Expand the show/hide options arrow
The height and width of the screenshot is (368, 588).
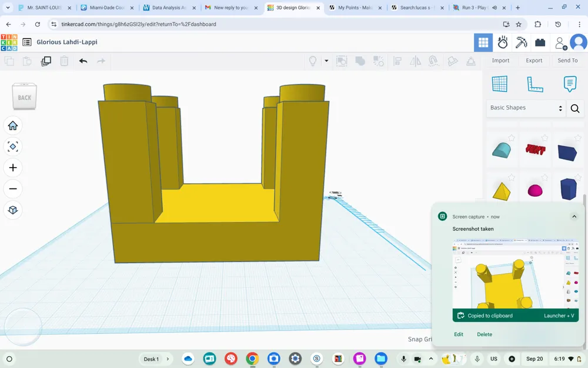click(x=326, y=61)
